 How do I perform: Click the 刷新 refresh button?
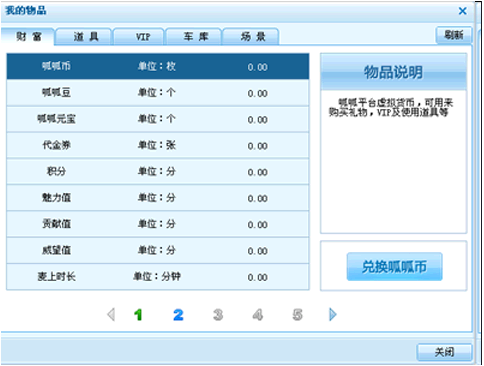tap(454, 35)
